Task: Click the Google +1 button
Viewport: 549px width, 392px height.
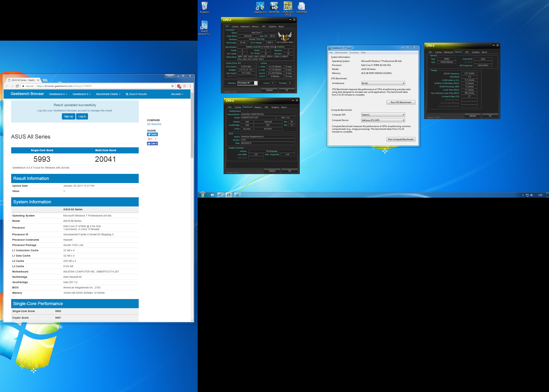Action: coord(150,139)
